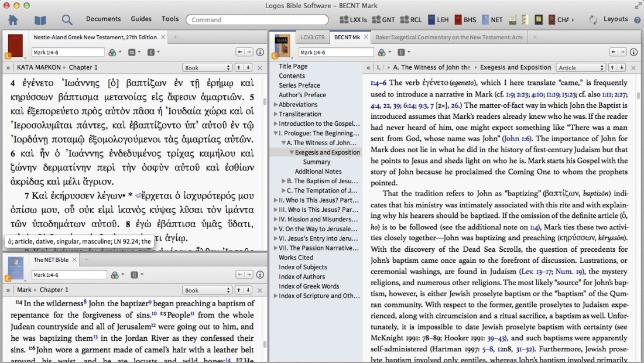Open the Guides menu
The width and height of the screenshot is (644, 363).
141,19
